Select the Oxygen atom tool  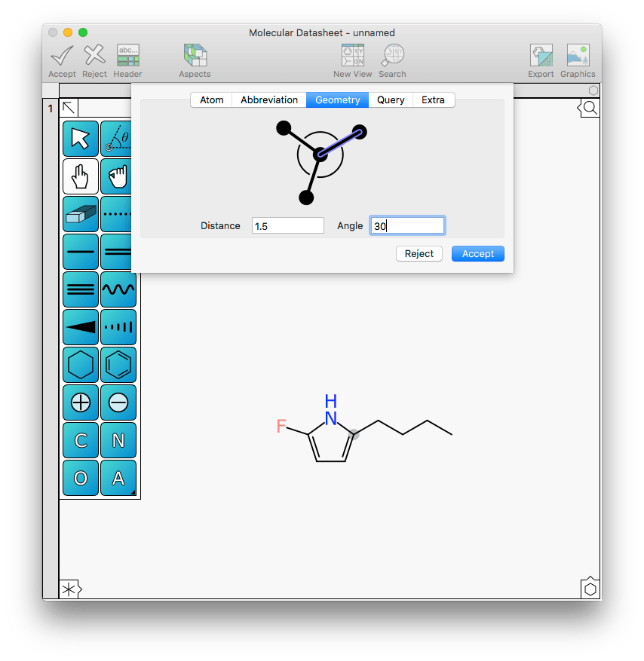click(81, 478)
